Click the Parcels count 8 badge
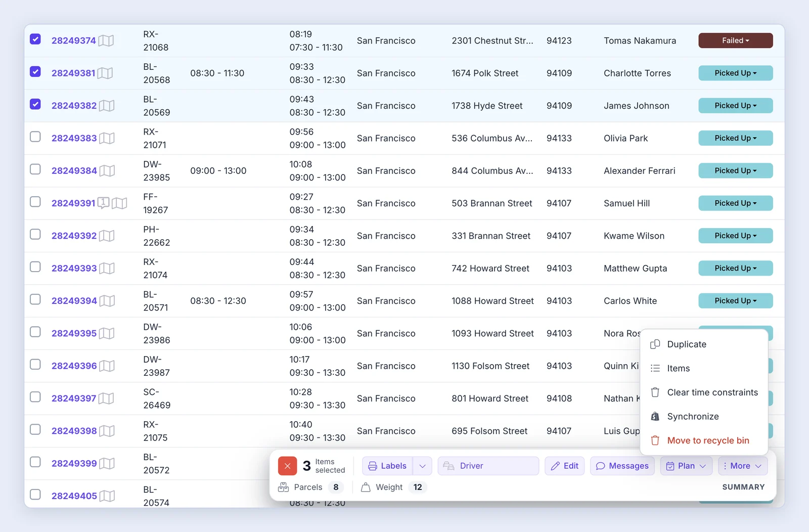 336,487
